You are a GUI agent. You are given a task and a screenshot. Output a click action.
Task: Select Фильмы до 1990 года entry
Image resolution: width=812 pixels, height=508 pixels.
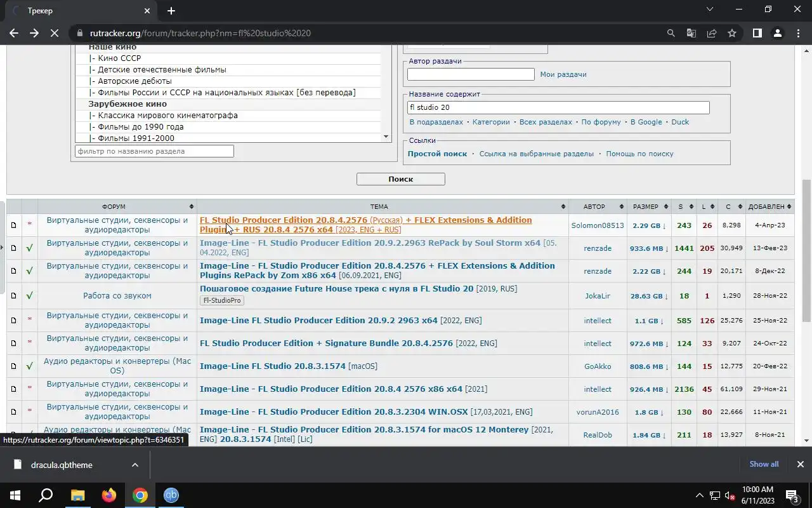coord(228,127)
